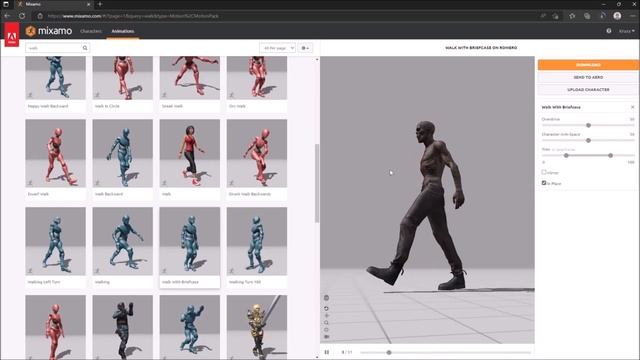
Task: Open browser settings ellipsis menu
Action: 633,16
